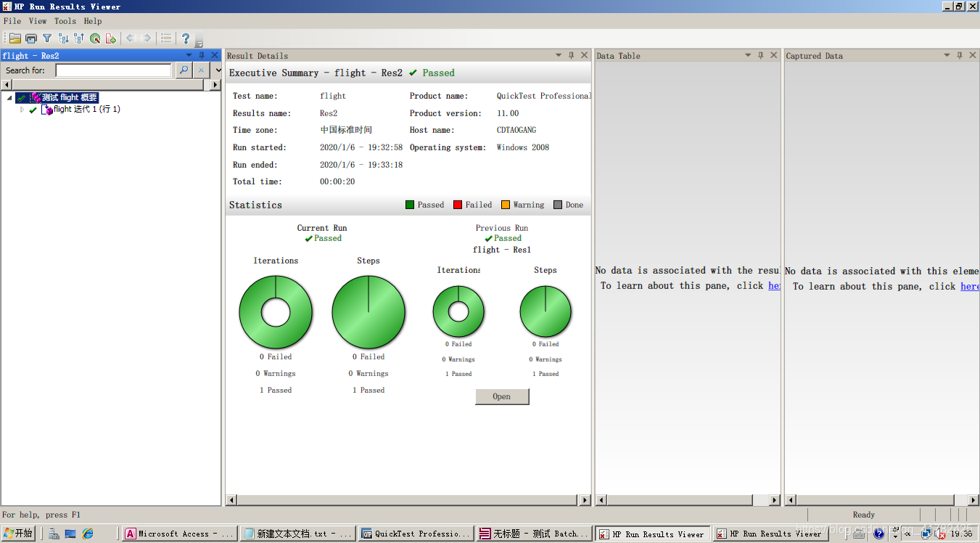Image resolution: width=980 pixels, height=543 pixels.
Task: Close the Result Details pane
Action: 584,55
